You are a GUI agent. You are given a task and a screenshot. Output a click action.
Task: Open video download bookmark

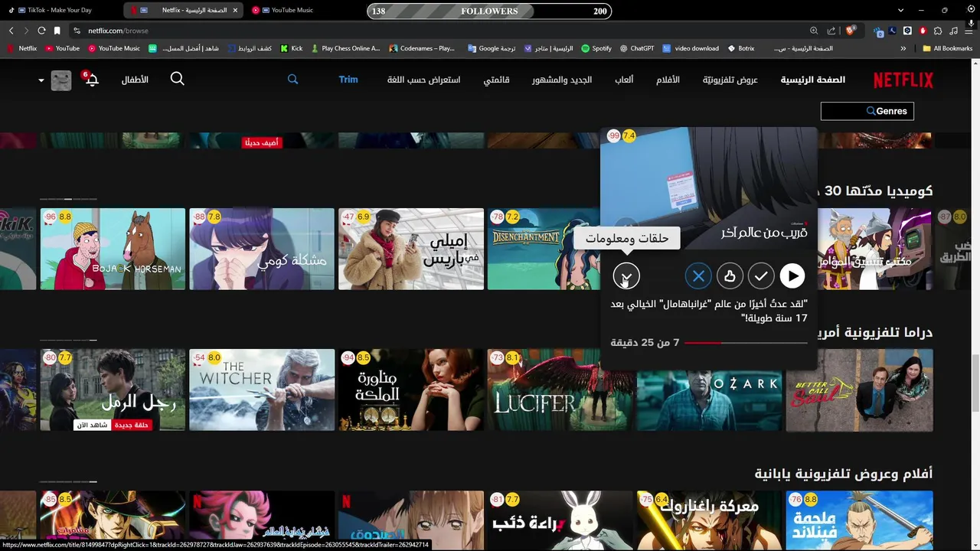pyautogui.click(x=691, y=48)
